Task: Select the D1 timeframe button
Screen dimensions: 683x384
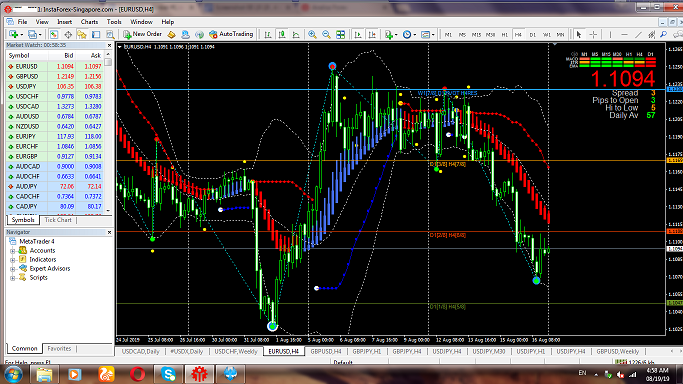Action: (x=532, y=34)
